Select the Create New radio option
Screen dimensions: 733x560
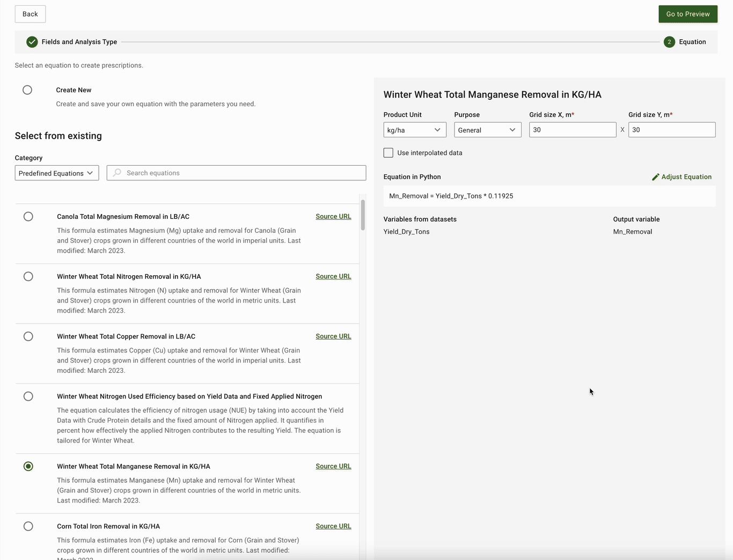point(27,90)
